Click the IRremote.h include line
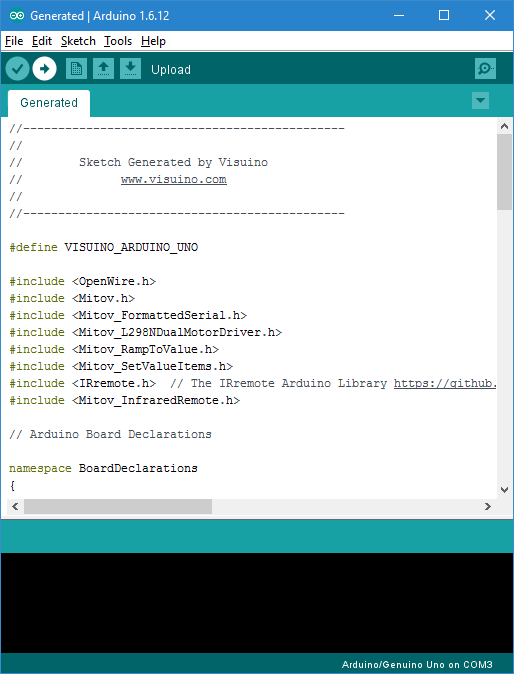514x674 pixels. tap(253, 383)
